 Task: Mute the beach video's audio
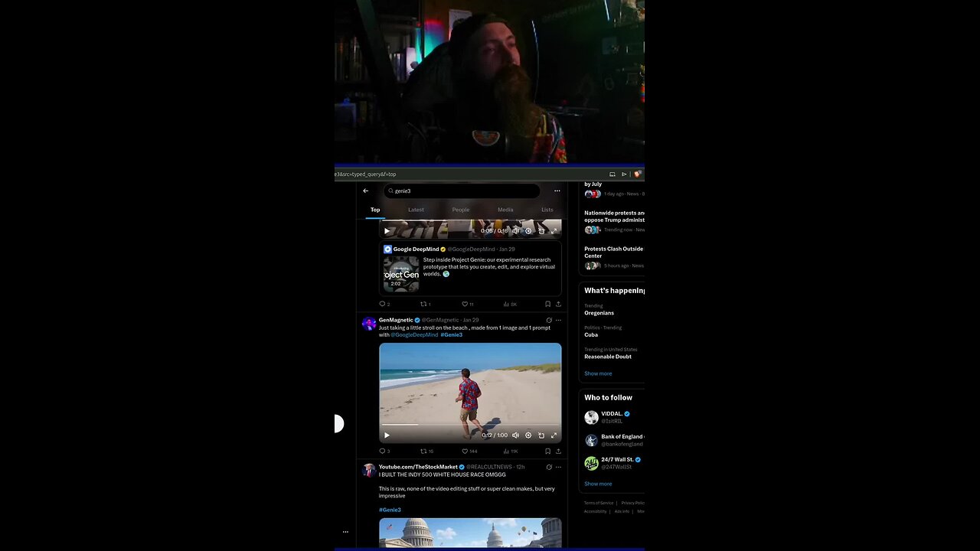tap(515, 435)
